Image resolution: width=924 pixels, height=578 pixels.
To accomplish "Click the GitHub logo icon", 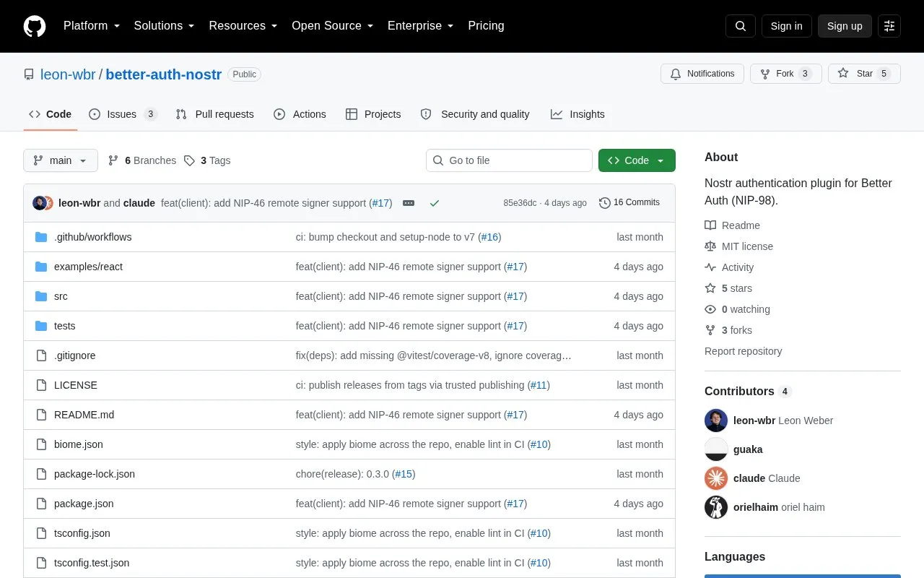I will tap(35, 26).
